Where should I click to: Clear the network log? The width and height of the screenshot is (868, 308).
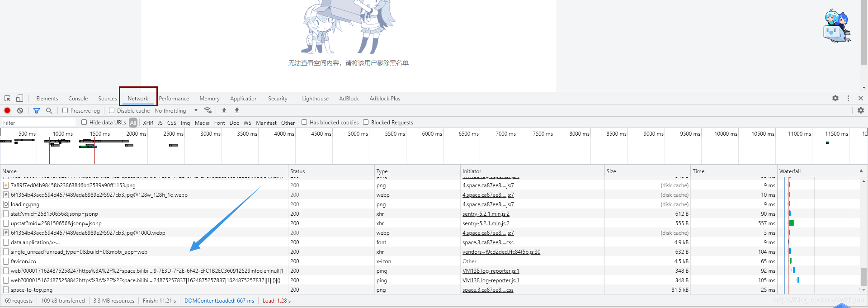coord(20,110)
